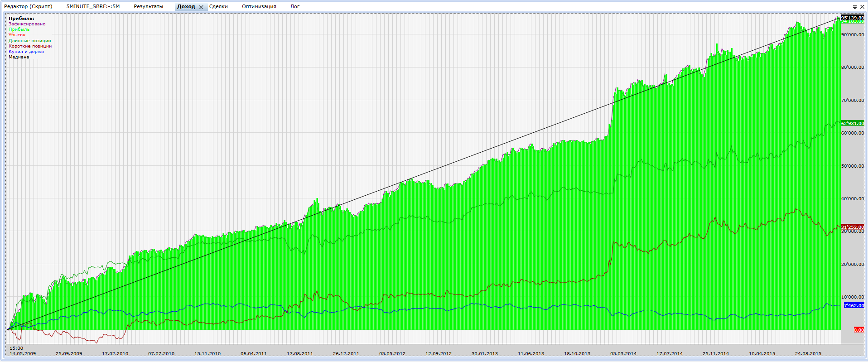Open the tab list dropdown arrow at top right
868x362 pixels.
point(855,7)
